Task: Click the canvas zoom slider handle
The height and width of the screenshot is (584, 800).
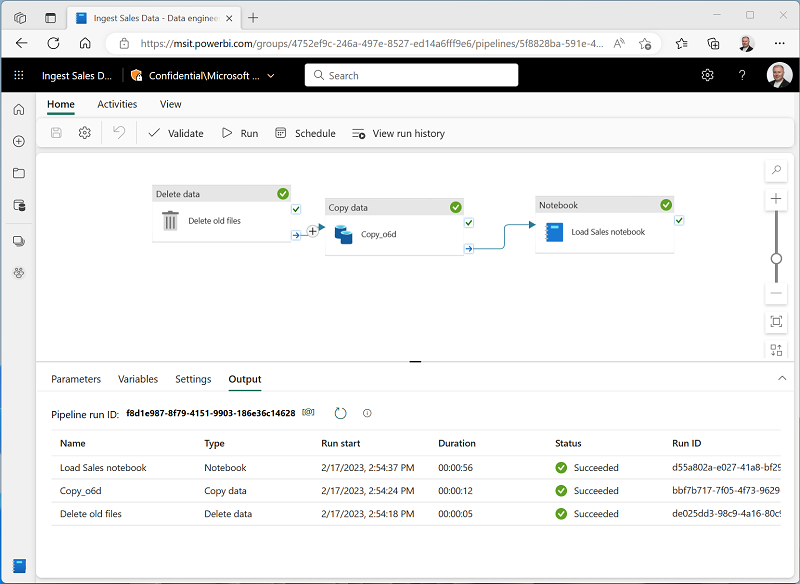Action: 776,258
